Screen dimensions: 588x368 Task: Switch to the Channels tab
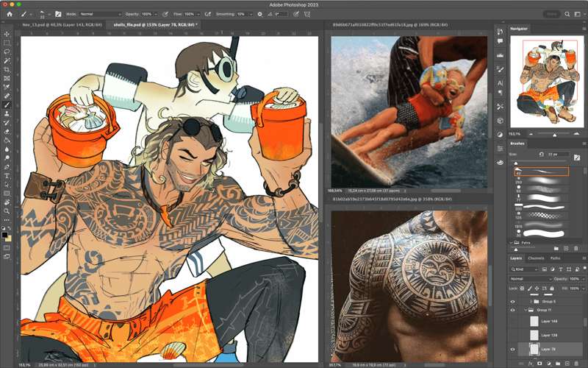click(x=536, y=258)
